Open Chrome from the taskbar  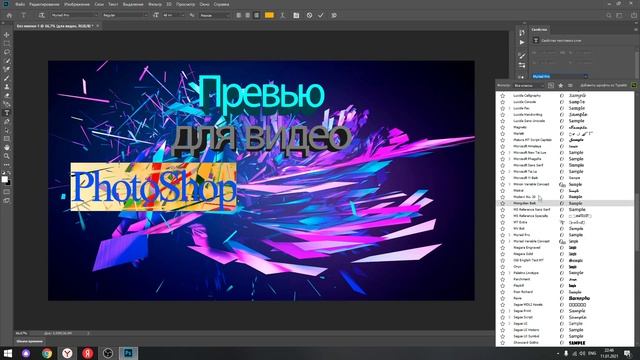pos(47,353)
